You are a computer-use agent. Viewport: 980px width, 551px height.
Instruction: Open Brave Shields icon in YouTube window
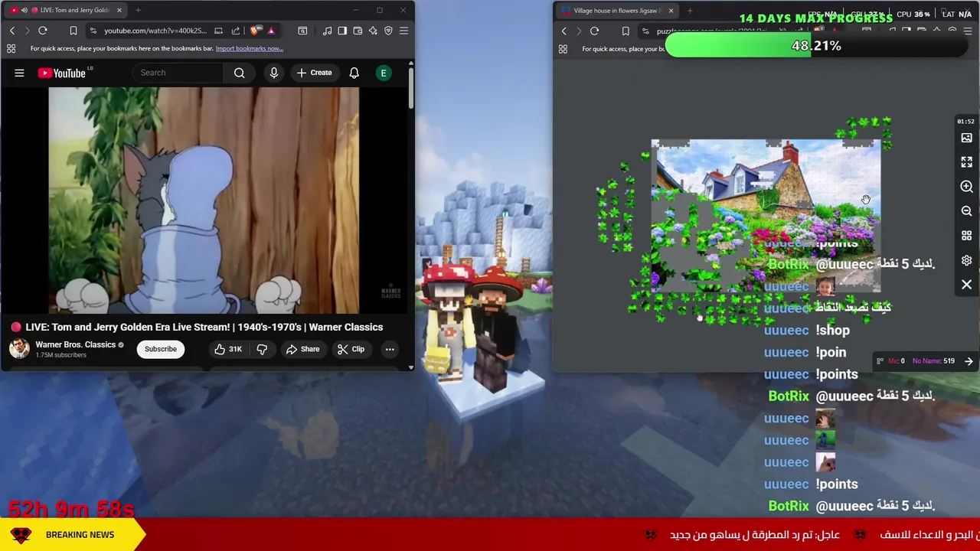coord(255,31)
